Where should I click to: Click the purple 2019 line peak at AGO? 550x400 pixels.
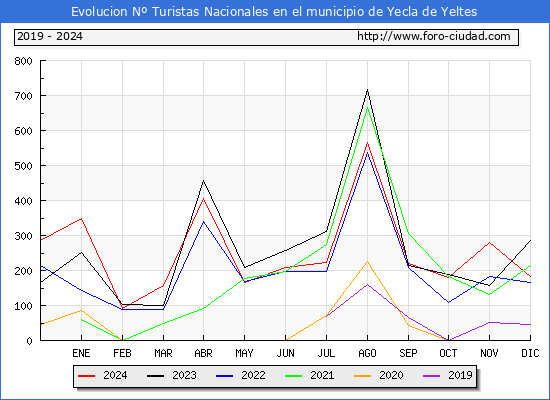click(367, 285)
